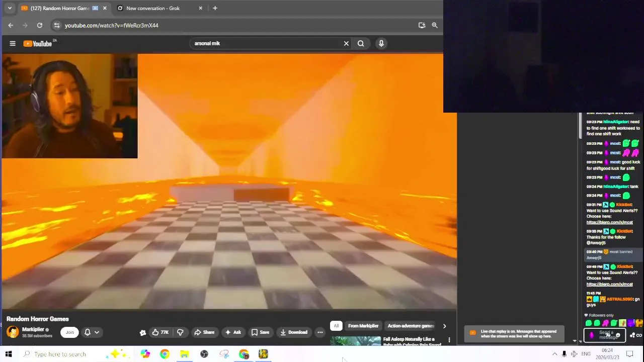Start voice search with microphone icon
644x362 pixels.
[381, 44]
